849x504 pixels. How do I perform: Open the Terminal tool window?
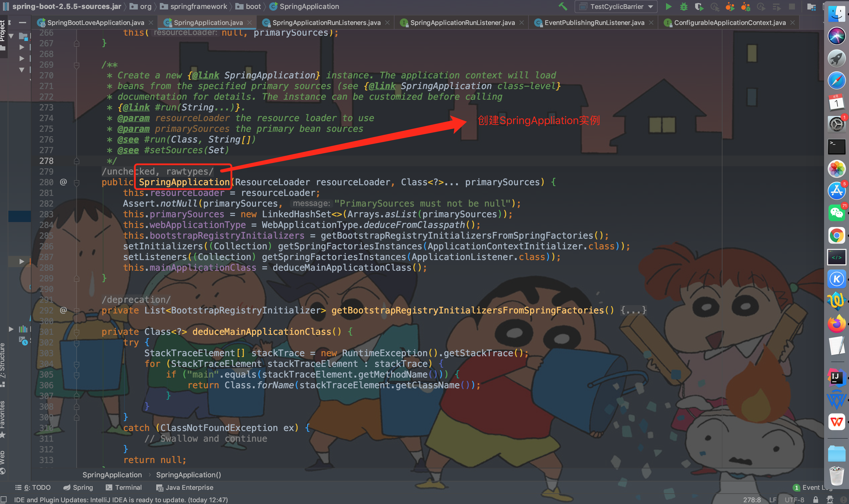(124, 487)
